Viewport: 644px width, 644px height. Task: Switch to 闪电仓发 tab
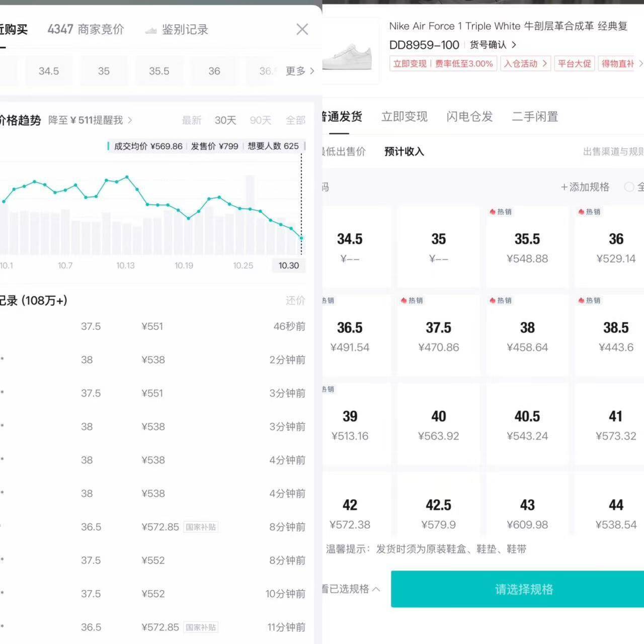(x=469, y=117)
